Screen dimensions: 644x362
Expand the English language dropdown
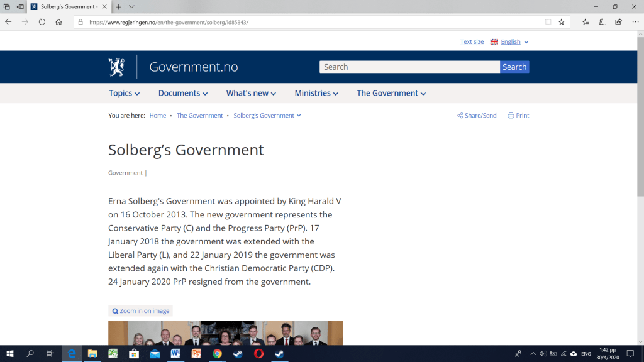pos(510,42)
